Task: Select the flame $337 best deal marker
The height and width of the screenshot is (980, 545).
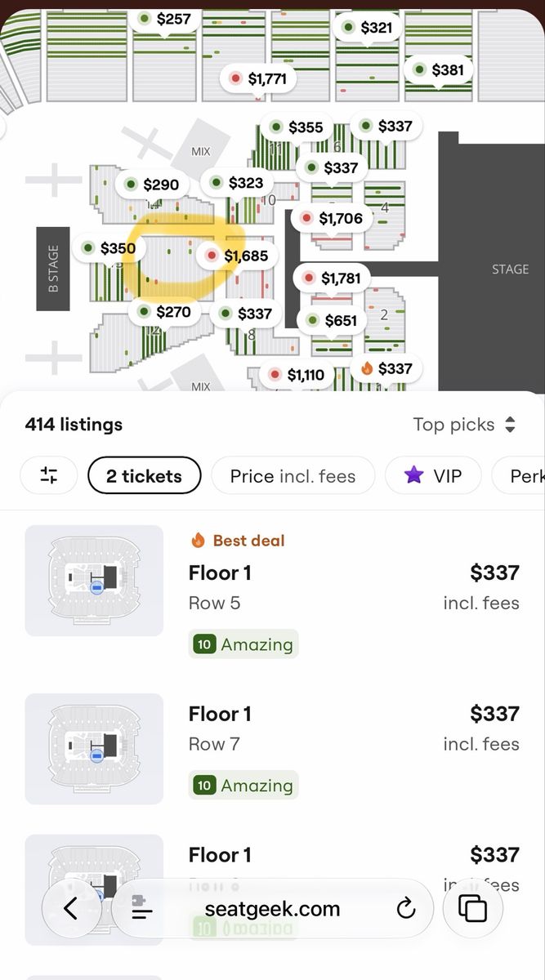Action: coord(387,368)
